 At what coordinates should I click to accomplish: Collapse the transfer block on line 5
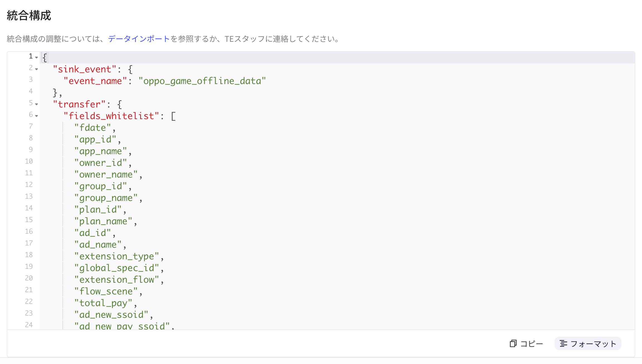[x=37, y=104]
